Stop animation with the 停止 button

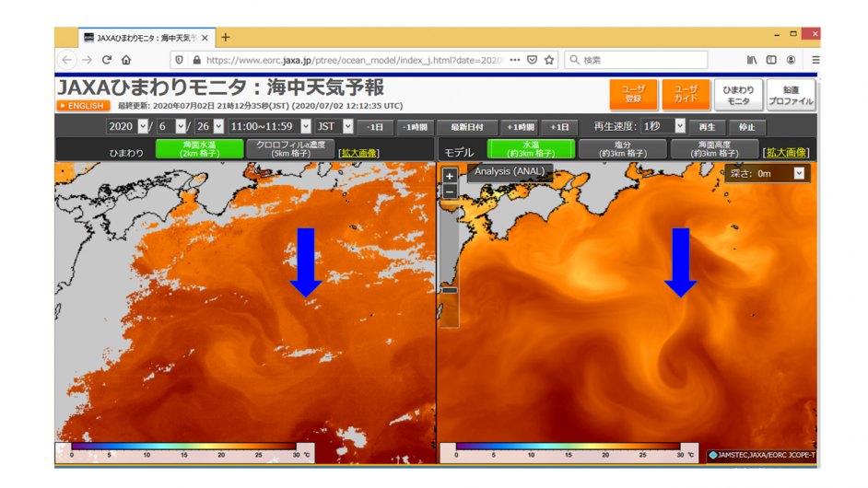pos(746,127)
